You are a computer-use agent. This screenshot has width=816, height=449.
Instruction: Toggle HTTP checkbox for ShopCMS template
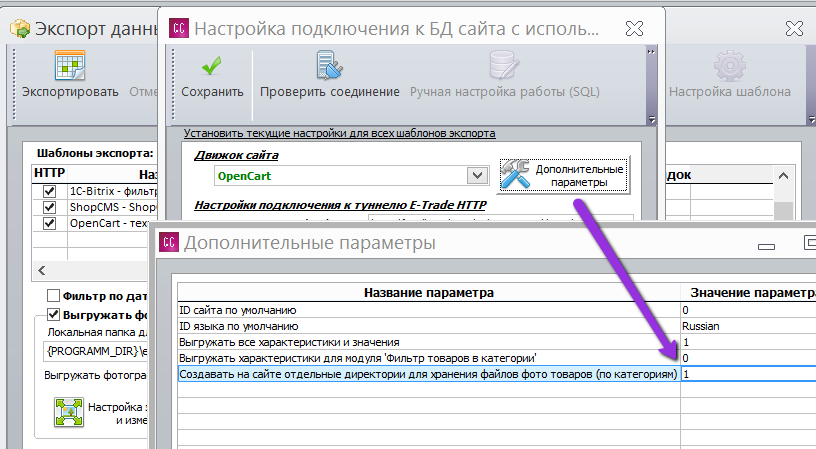point(49,207)
